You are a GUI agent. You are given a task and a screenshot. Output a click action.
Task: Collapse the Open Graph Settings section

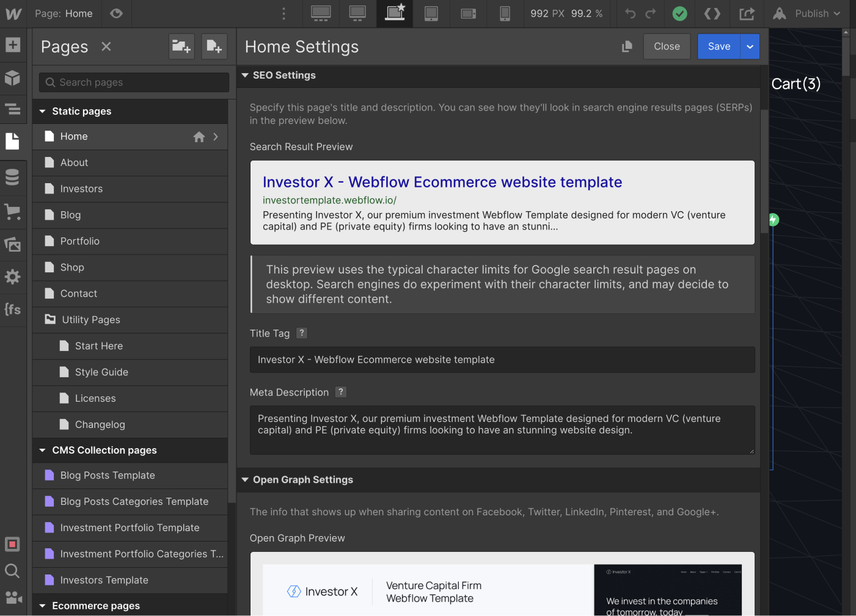[245, 480]
